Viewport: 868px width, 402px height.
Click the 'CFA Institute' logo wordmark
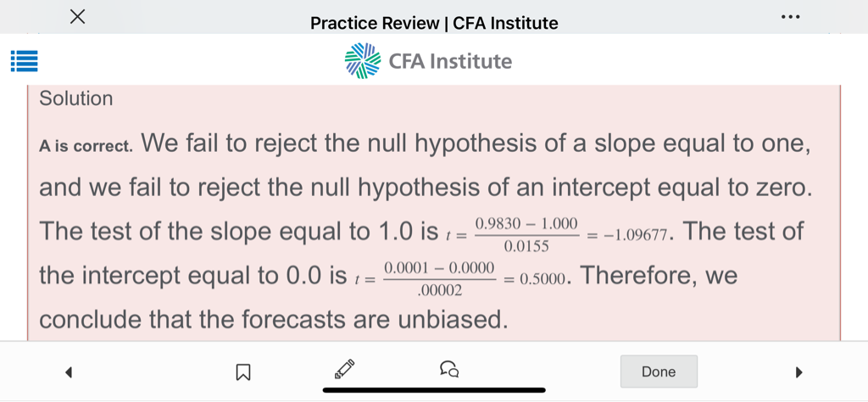pyautogui.click(x=450, y=61)
